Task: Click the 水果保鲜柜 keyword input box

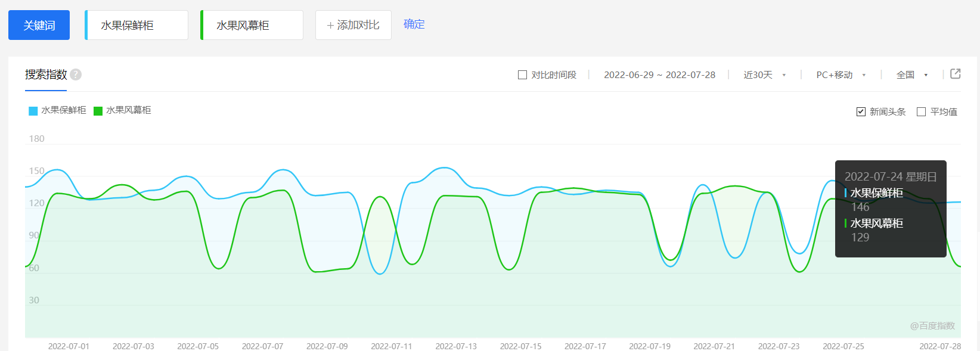Action: [x=137, y=25]
